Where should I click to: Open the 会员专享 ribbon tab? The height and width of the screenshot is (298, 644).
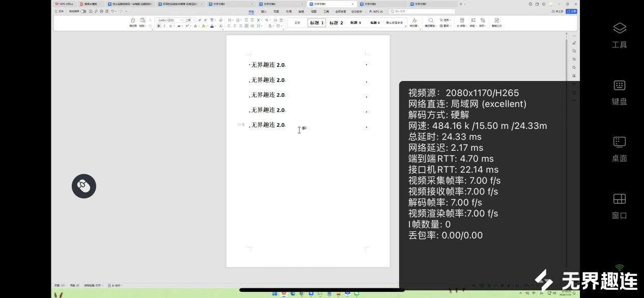coord(341,11)
